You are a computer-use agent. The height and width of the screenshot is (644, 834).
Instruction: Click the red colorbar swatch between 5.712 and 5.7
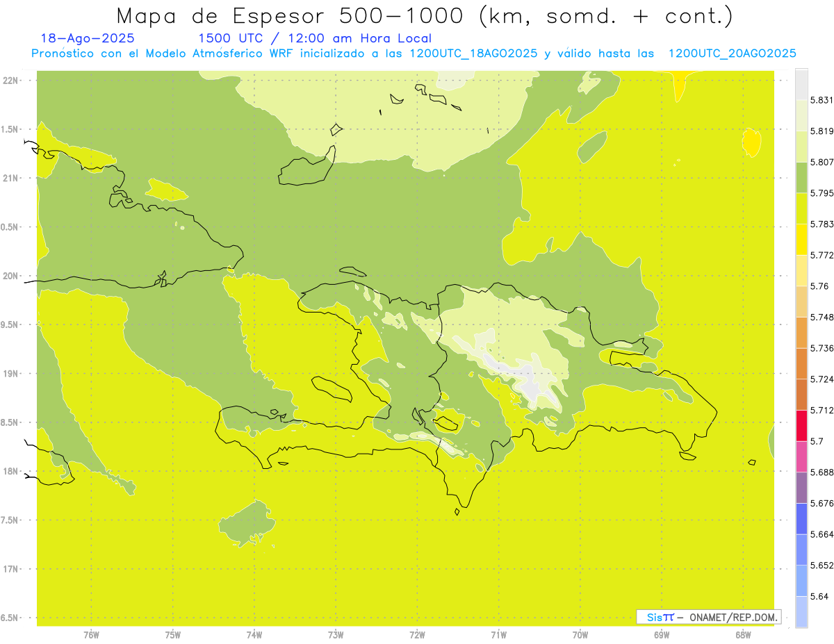(801, 426)
